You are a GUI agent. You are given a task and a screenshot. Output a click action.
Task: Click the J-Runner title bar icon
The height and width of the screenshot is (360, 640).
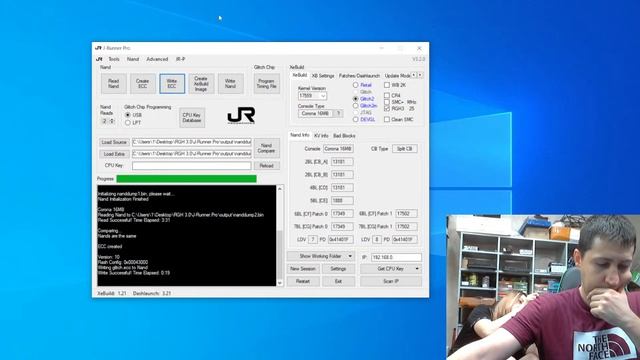tap(98, 48)
